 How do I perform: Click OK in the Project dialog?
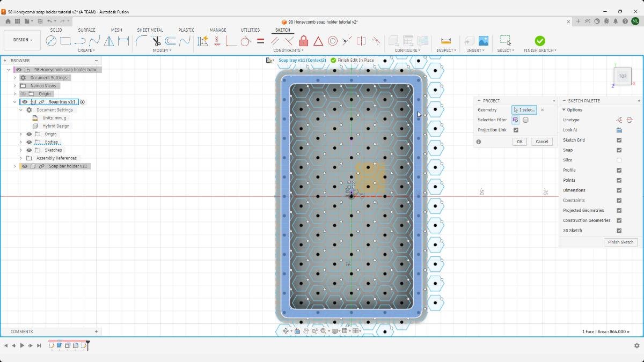click(x=519, y=142)
